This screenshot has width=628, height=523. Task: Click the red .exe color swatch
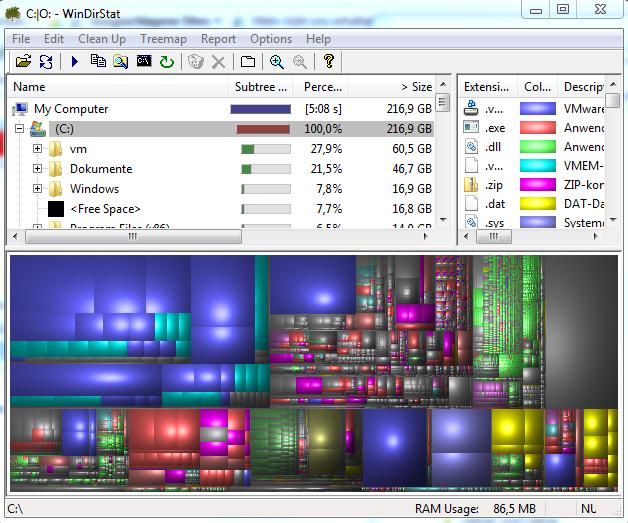537,127
